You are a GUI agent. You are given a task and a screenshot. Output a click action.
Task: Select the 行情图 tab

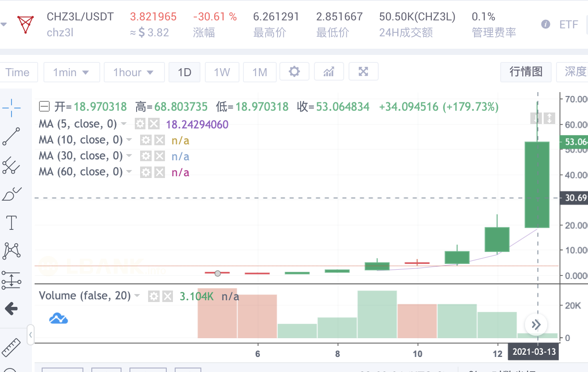coord(525,72)
